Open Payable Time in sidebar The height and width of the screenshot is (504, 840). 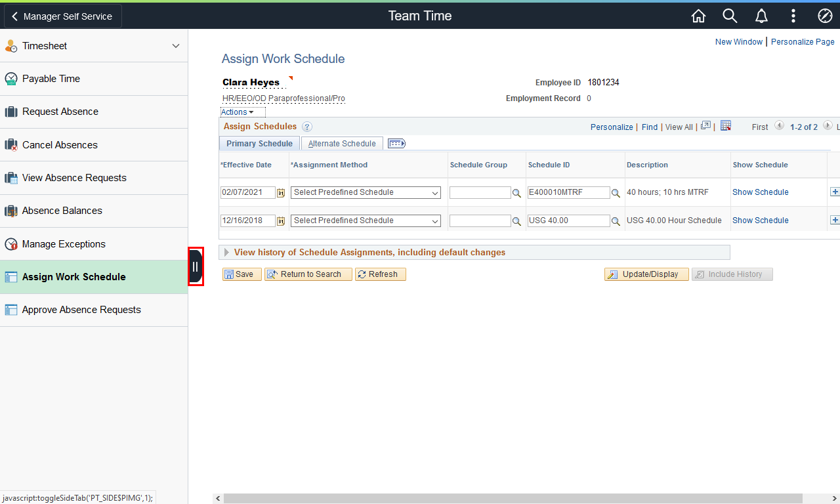coord(94,79)
